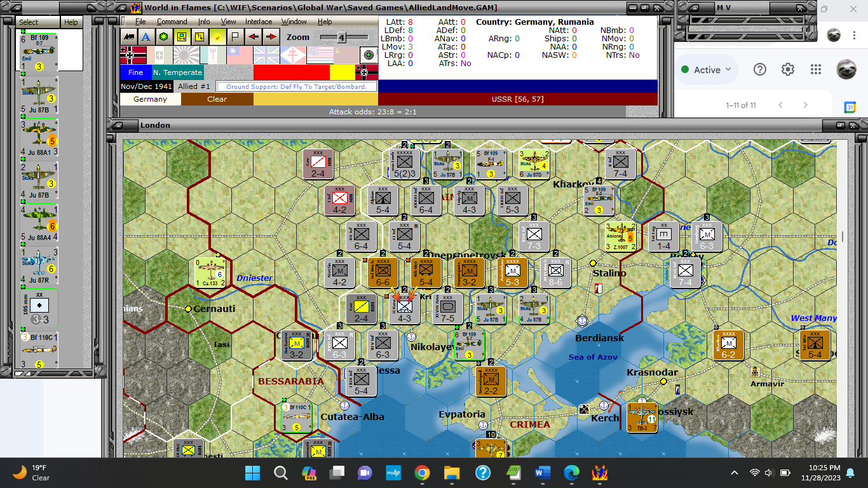The image size is (868, 488).
Task: Click the red right arrow toolbar button
Action: point(271,37)
